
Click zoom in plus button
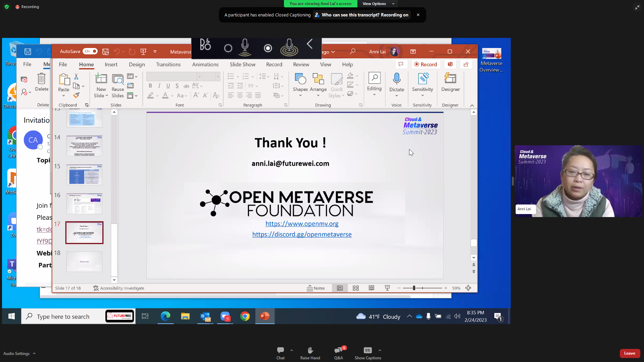point(446,288)
